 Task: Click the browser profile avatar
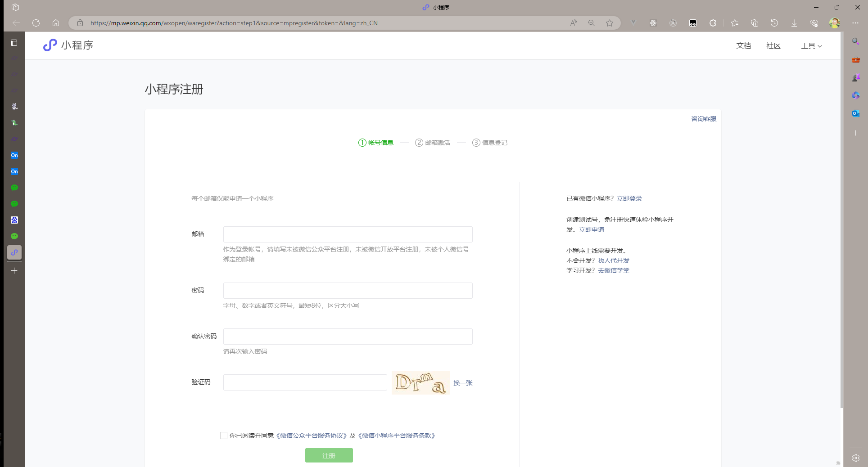point(835,23)
